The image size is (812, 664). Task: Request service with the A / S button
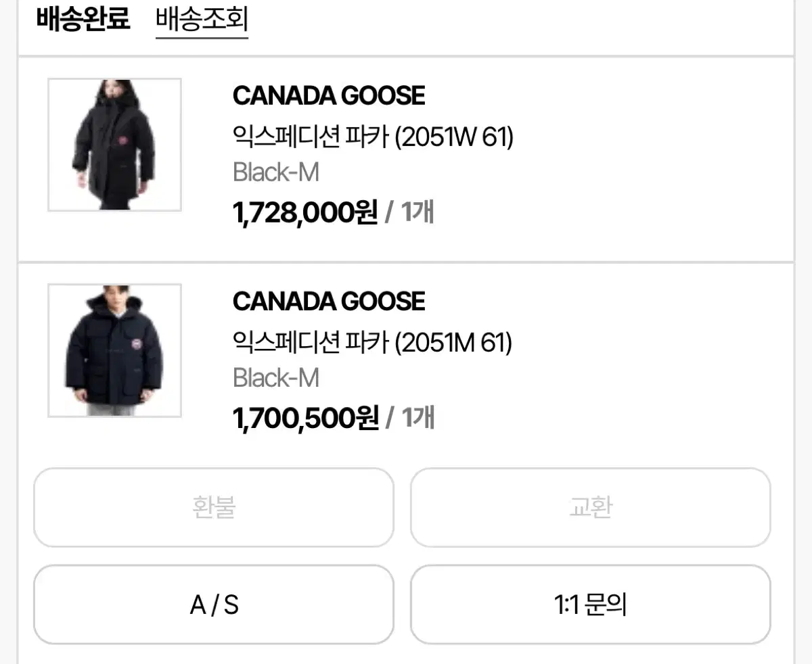[x=214, y=604]
